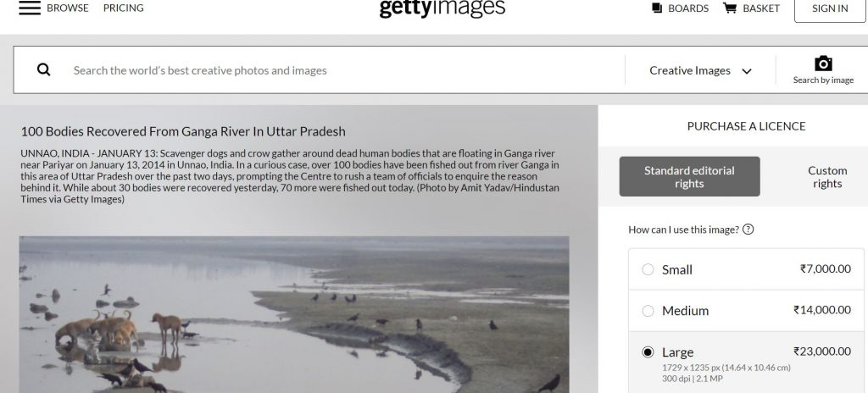868x393 pixels.
Task: Click the Sign In button
Action: click(x=830, y=8)
